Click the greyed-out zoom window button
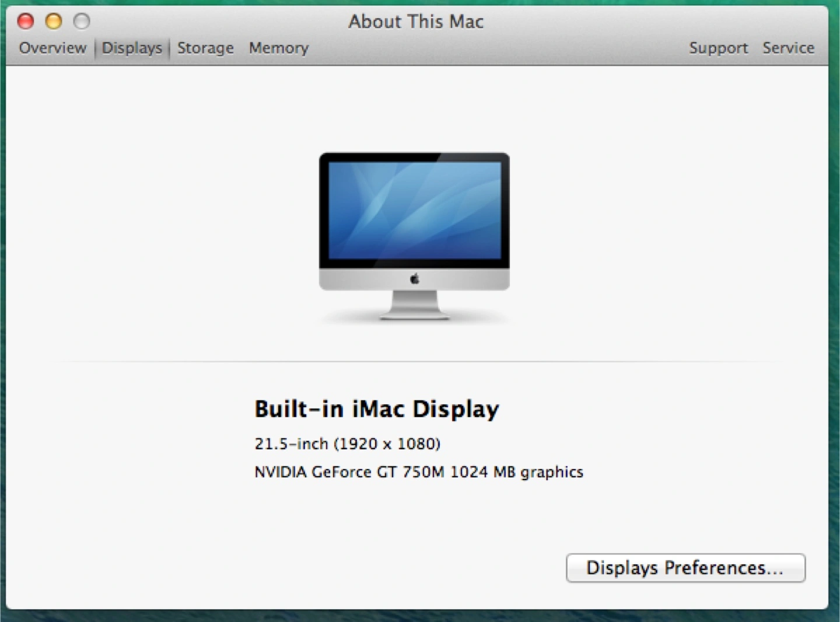This screenshot has width=840, height=622. pyautogui.click(x=82, y=22)
